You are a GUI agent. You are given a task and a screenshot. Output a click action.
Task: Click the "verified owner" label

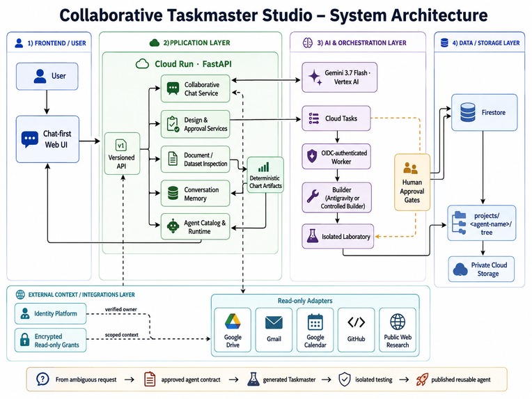tap(120, 309)
